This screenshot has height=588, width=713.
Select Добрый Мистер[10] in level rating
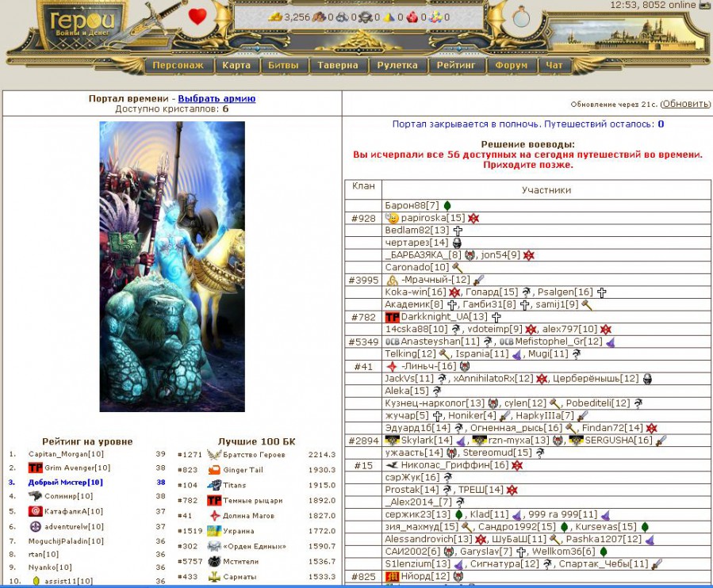(66, 482)
